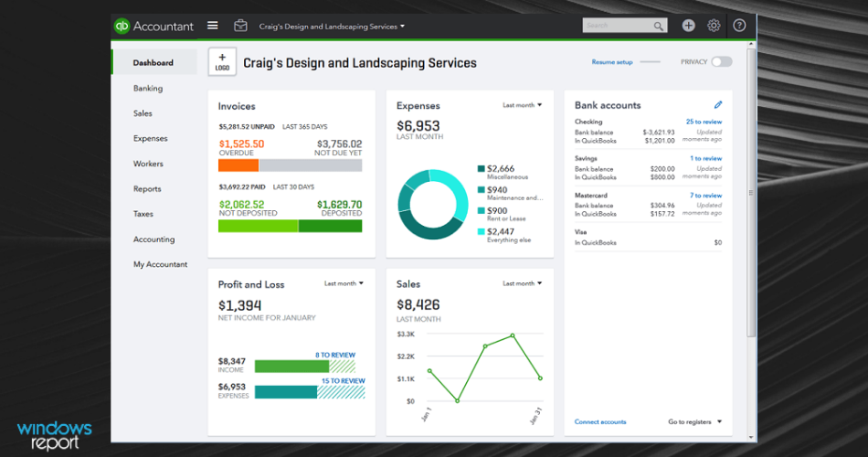Review 25 Checking transactions
The height and width of the screenshot is (457, 868).
[704, 122]
